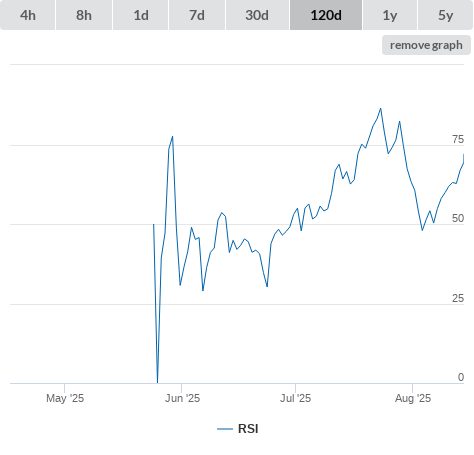The height and width of the screenshot is (455, 474).
Task: Click the RSI legend line marker
Action: [225, 429]
